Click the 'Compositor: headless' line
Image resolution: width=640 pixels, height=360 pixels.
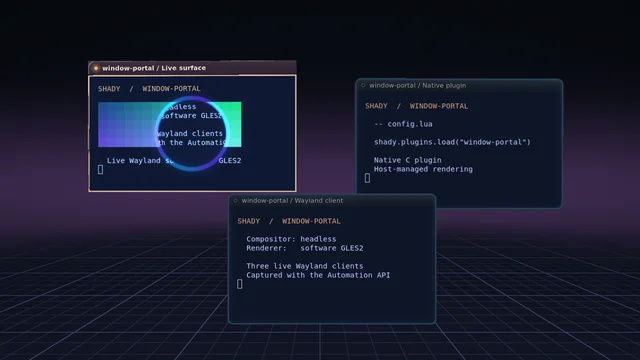[291, 239]
